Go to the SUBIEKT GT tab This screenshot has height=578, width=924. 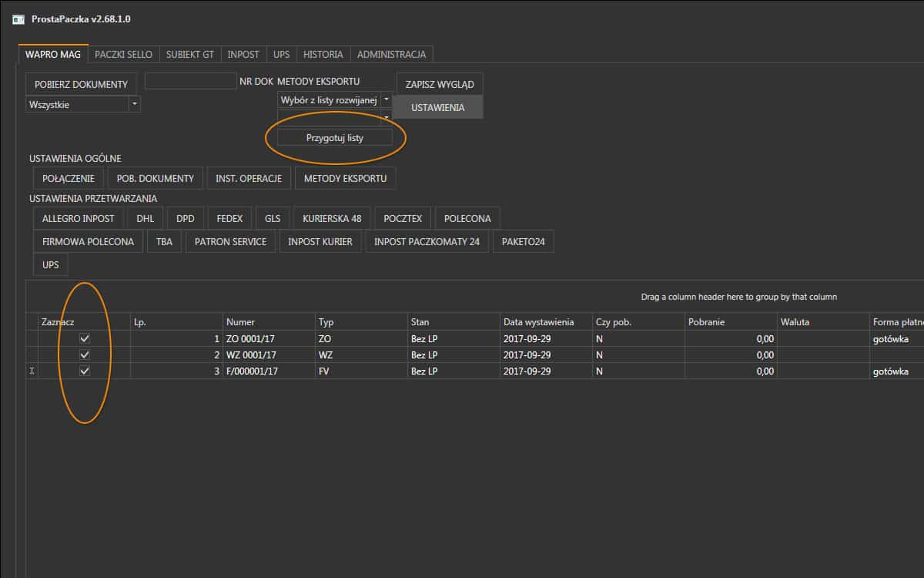[x=190, y=55]
